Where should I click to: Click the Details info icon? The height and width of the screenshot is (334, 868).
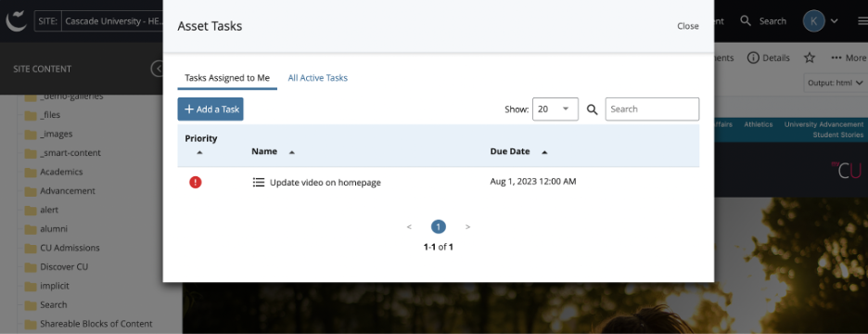pyautogui.click(x=753, y=58)
